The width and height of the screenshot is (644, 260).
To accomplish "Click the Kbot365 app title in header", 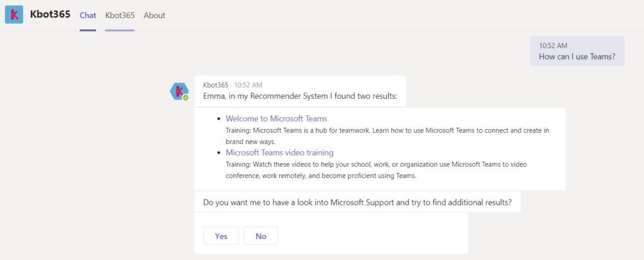I will point(50,14).
